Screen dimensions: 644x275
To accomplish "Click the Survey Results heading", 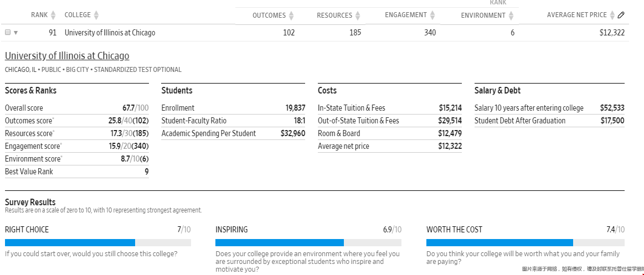I will (x=30, y=203).
